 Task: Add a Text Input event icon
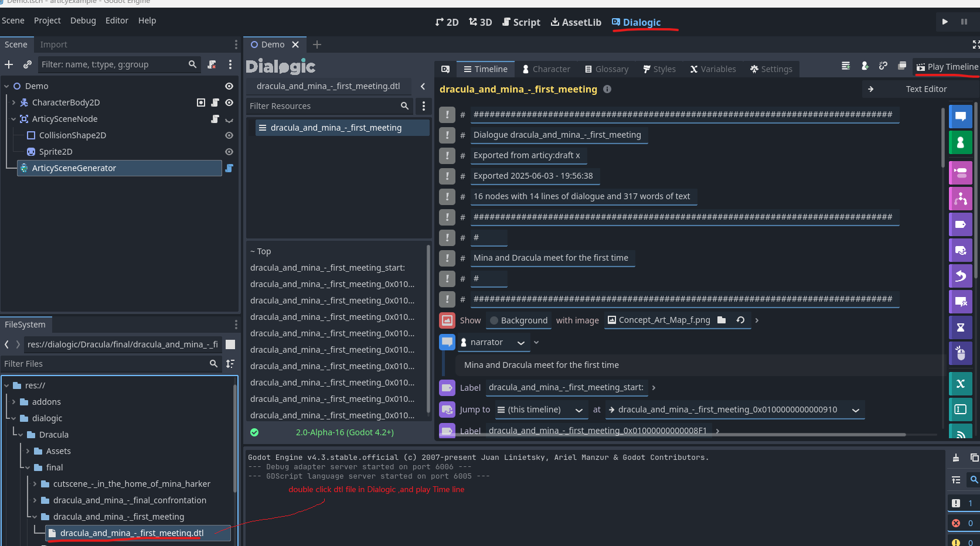tap(960, 409)
